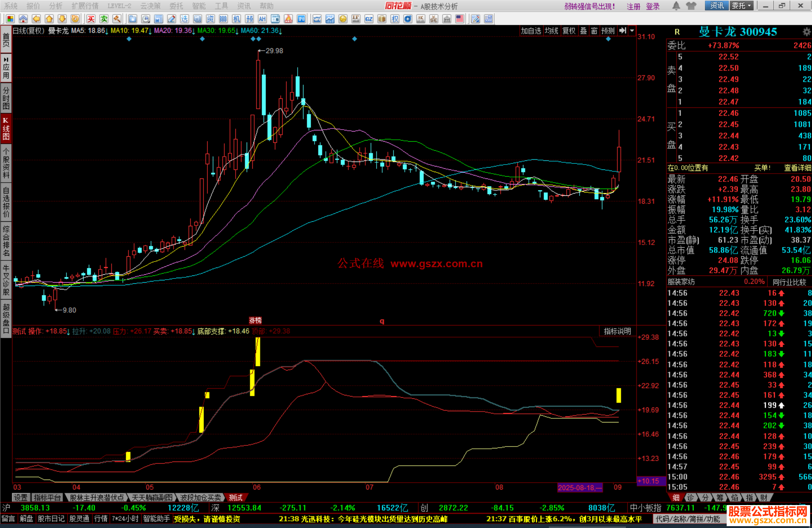Open the stock panel settings gear icon
The image size is (812, 528).
pyautogui.click(x=806, y=32)
